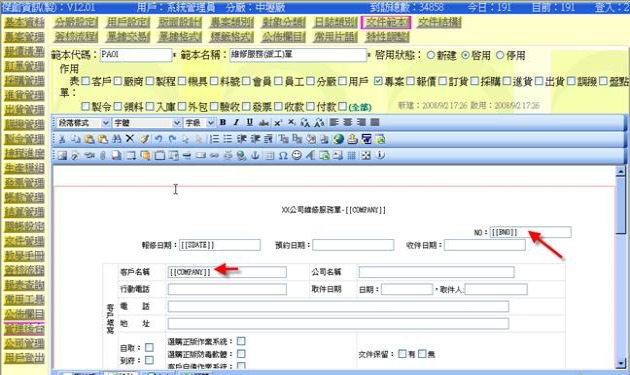Toggle Bold formatting in editor toolbar
The width and height of the screenshot is (630, 375).
coord(223,122)
